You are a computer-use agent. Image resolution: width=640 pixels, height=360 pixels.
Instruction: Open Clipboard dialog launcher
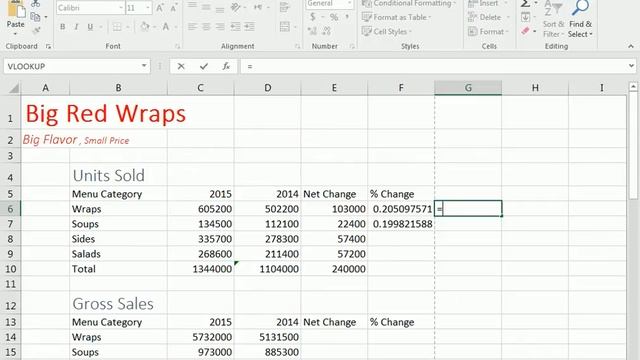[x=48, y=47]
